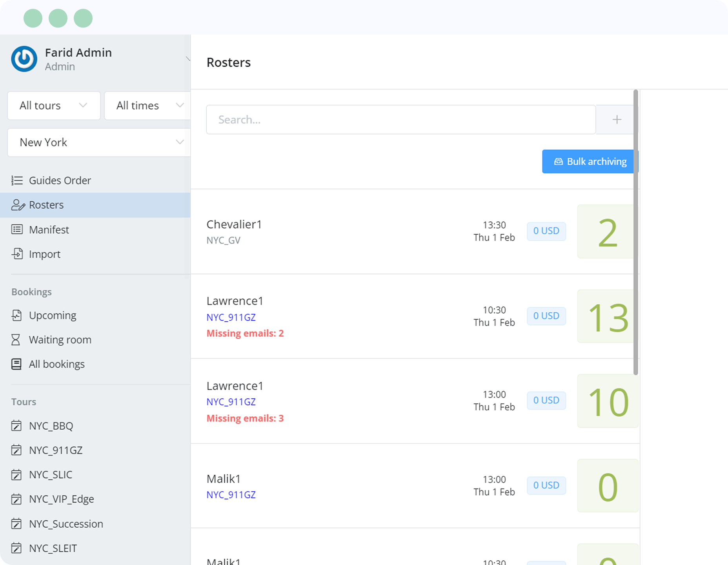
Task: Click the Waiting room hourglass icon
Action: 16,340
